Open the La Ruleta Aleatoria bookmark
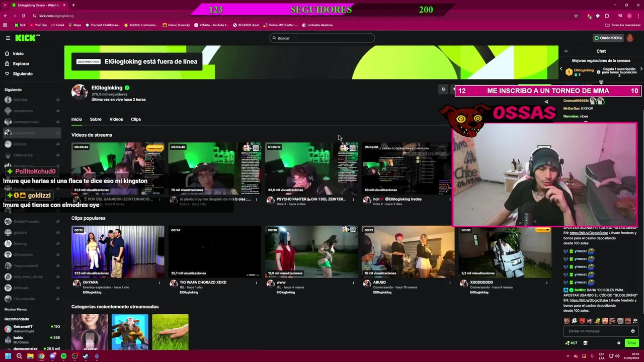The image size is (644, 362). (x=317, y=25)
